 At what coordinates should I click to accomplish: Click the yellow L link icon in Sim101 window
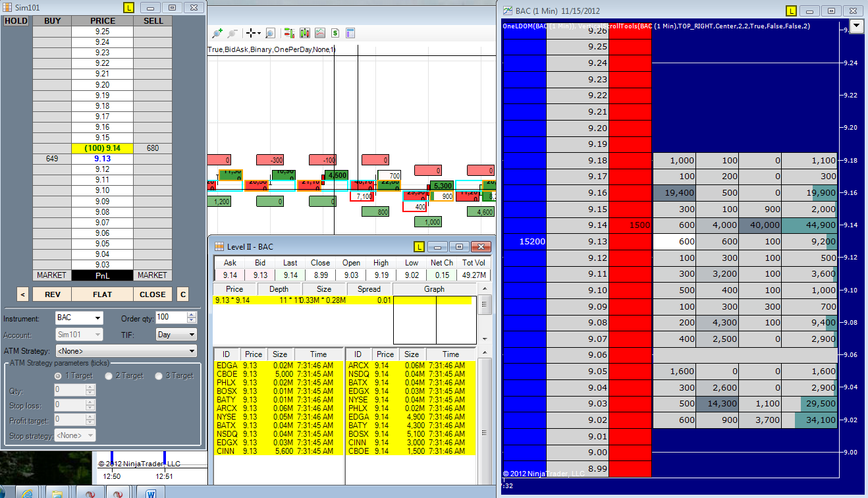tap(128, 7)
